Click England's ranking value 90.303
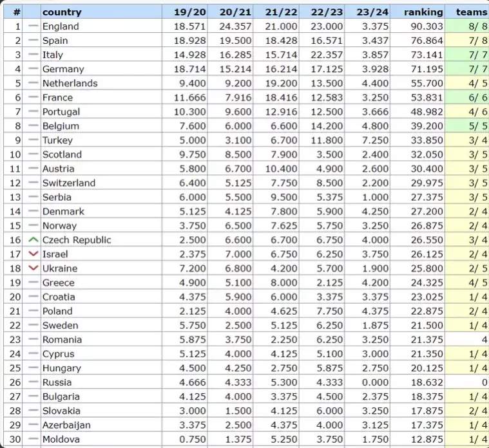489x448 pixels. (x=427, y=26)
